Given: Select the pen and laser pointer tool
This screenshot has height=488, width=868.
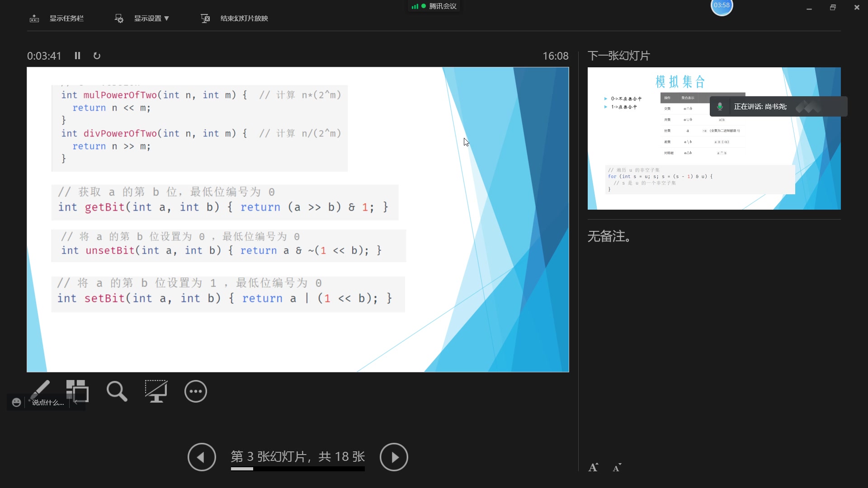Looking at the screenshot, I should pyautogui.click(x=40, y=389).
